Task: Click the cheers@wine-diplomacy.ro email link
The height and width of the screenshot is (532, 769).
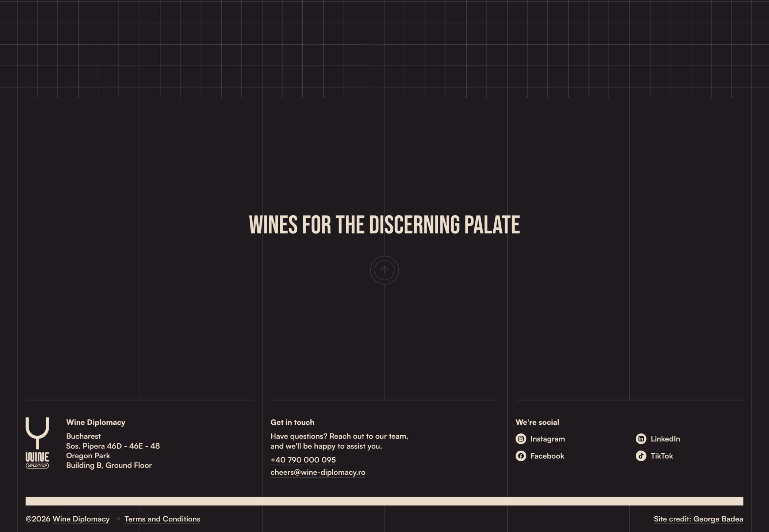Action: [x=318, y=472]
